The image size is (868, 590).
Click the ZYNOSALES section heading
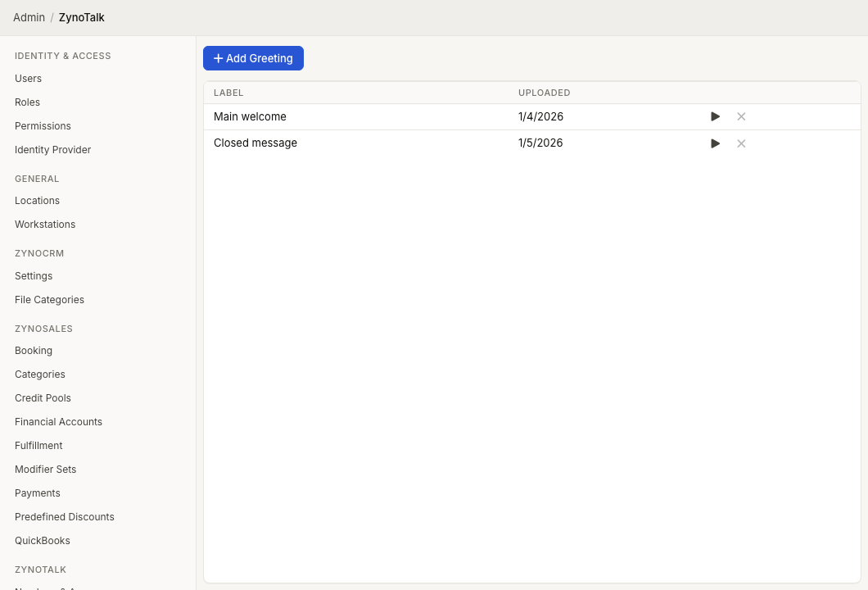[43, 329]
